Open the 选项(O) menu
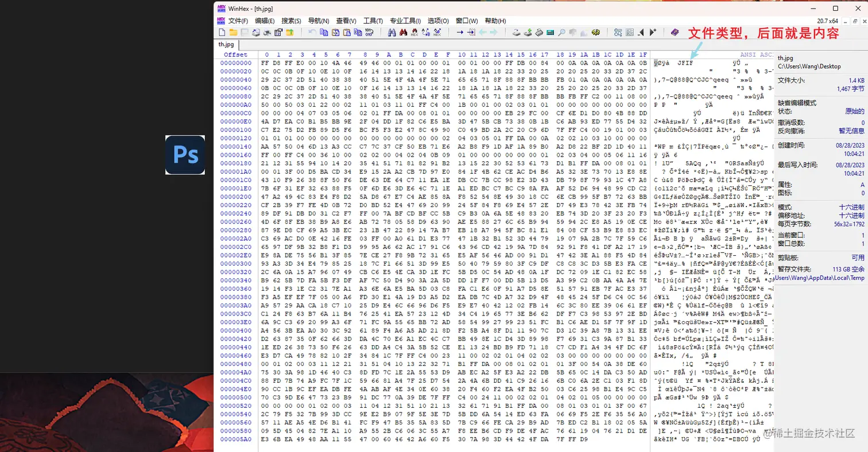This screenshot has height=452, width=868. click(438, 21)
